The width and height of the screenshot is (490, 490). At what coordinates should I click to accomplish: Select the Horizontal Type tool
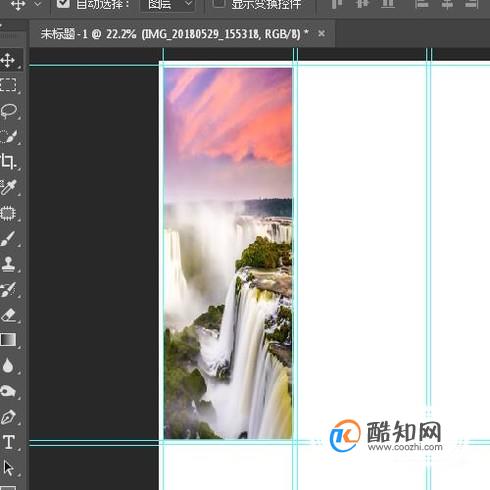pos(9,442)
